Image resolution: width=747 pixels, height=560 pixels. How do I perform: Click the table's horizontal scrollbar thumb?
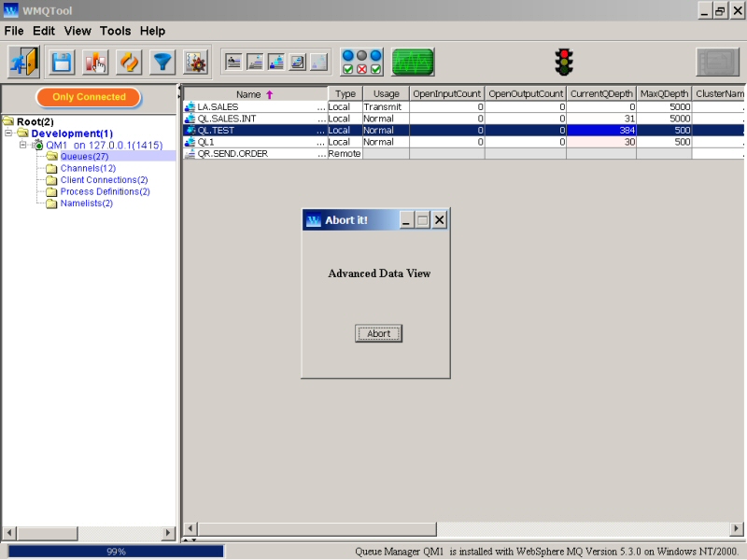pos(317,528)
